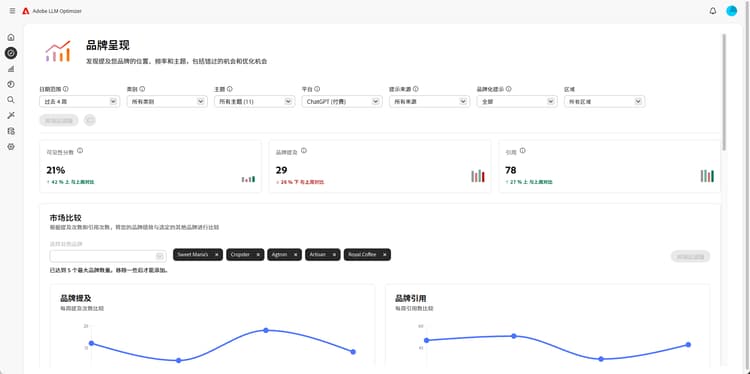
Task: Click the 品牌呈现 page heading
Action: (108, 45)
